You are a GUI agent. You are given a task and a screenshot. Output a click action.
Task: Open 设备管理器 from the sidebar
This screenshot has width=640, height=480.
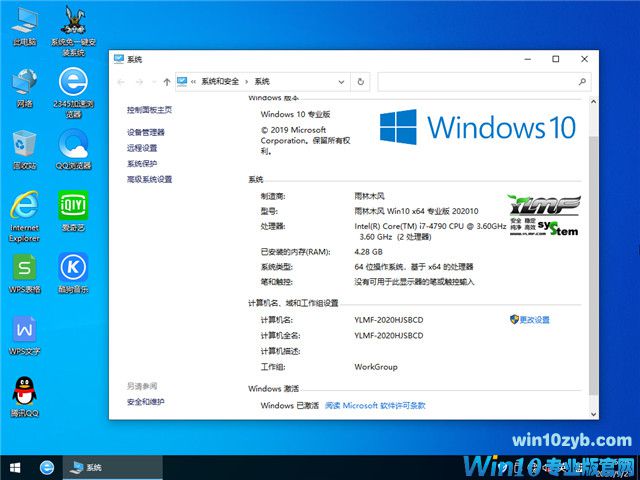[146, 132]
